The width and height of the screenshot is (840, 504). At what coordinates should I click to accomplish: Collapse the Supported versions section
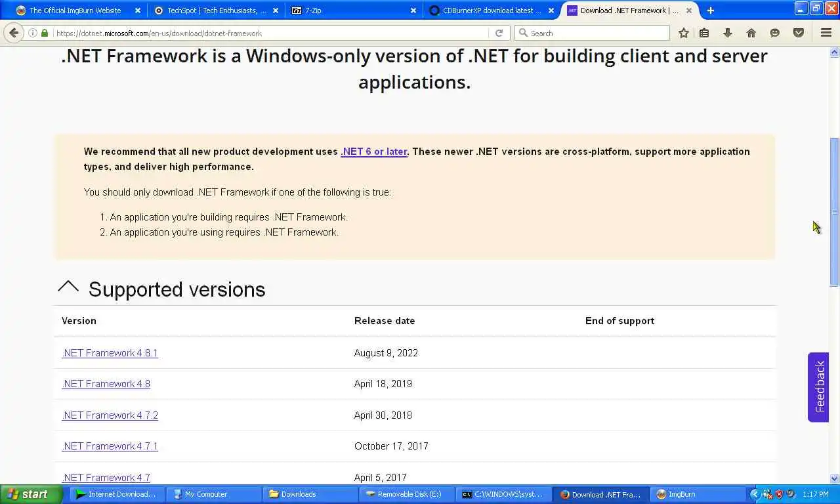coord(68,287)
